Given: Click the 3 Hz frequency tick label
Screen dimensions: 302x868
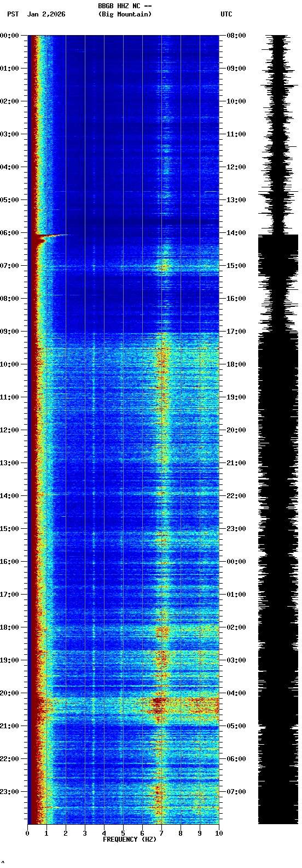Looking at the screenshot, I should [x=85, y=833].
